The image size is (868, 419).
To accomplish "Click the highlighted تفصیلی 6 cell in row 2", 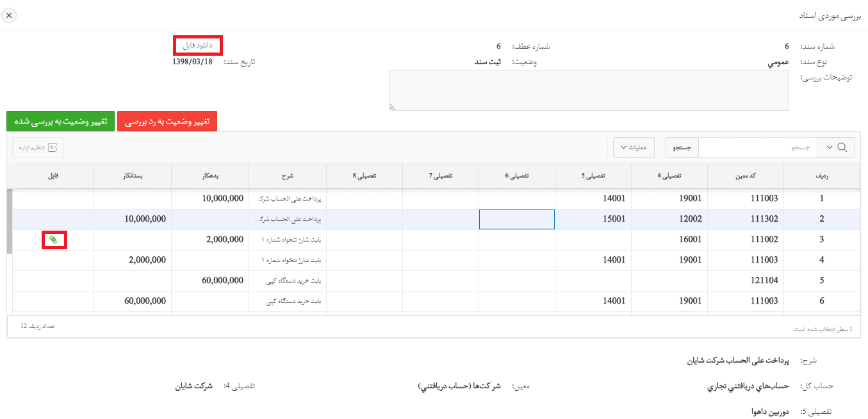I will click(516, 219).
